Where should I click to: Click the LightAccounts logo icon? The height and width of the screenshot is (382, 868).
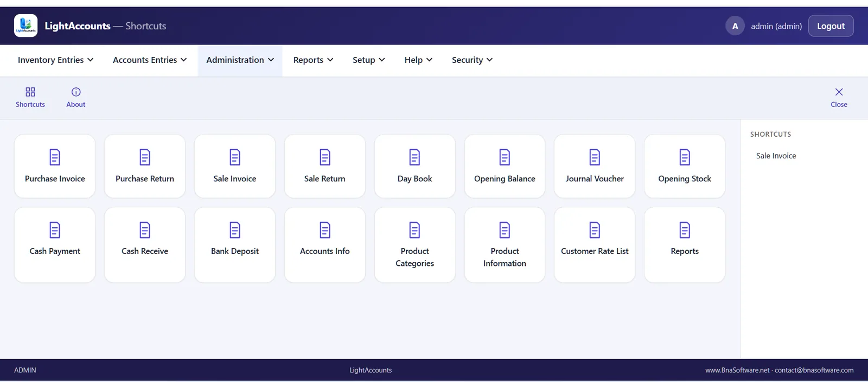[25, 26]
